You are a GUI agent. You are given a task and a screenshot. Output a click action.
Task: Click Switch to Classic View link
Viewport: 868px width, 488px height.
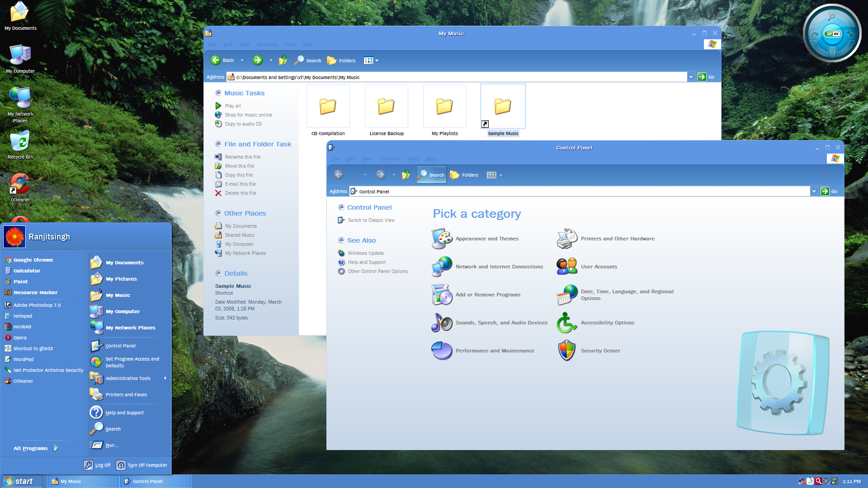pyautogui.click(x=371, y=220)
